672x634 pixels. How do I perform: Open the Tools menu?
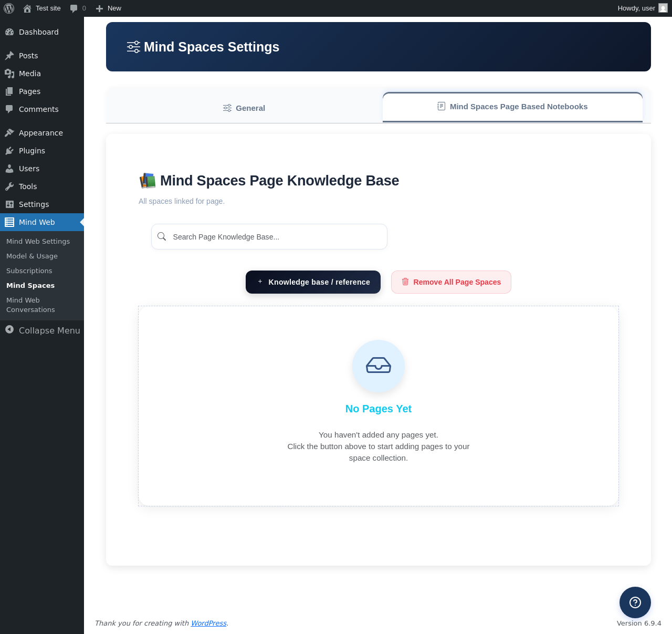pyautogui.click(x=42, y=186)
